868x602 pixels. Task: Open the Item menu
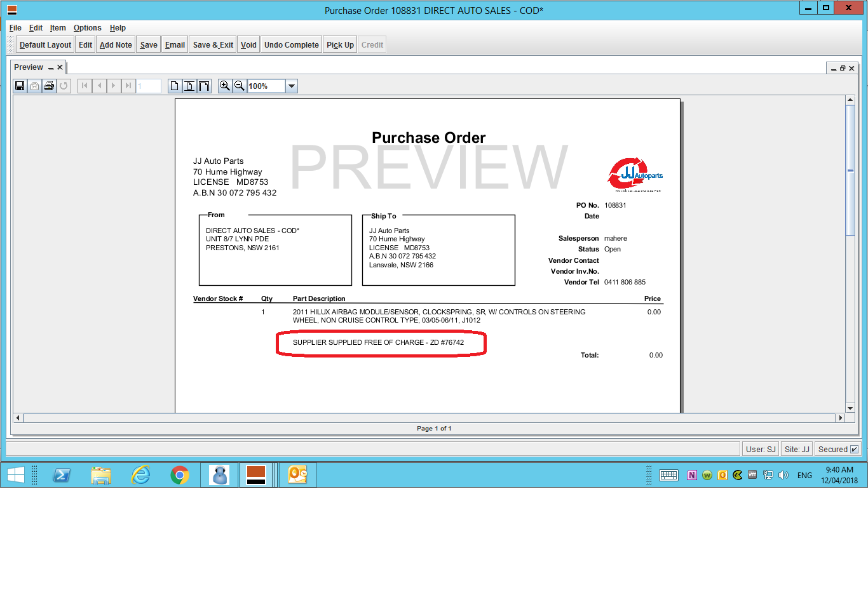tap(58, 28)
